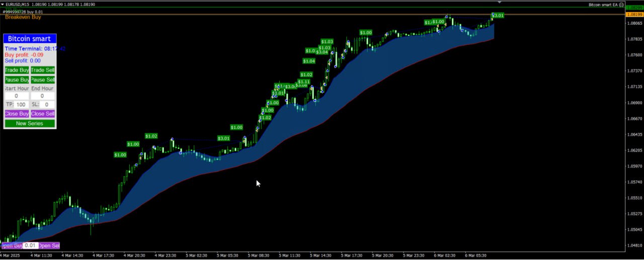Start a New Series
The width and height of the screenshot is (644, 260).
[30, 123]
